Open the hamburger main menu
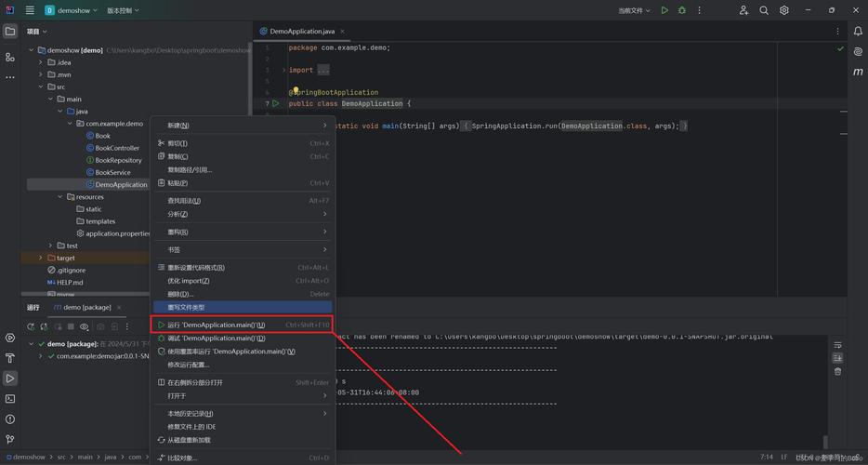868x465 pixels. click(x=30, y=10)
